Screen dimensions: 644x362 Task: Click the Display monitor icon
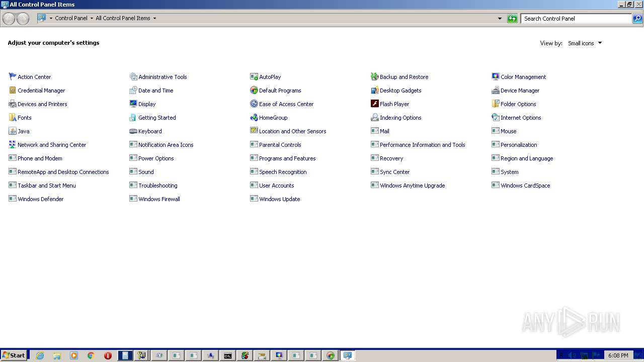[133, 104]
